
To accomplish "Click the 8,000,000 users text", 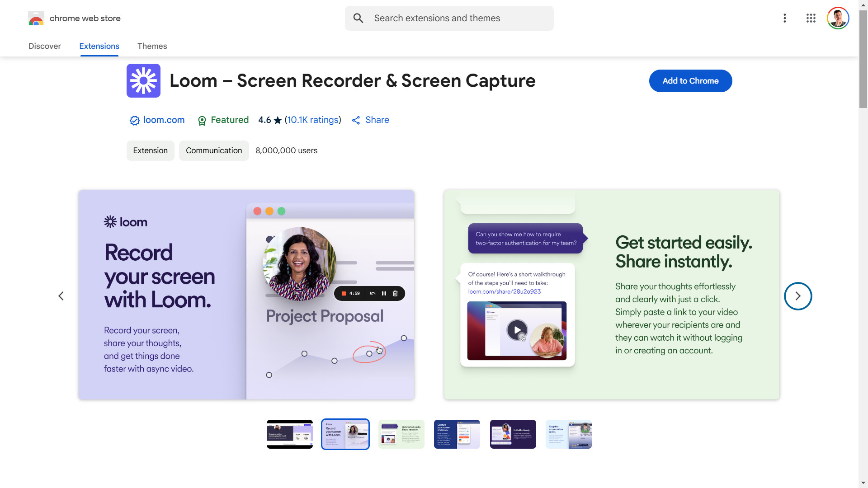I will click(x=287, y=150).
